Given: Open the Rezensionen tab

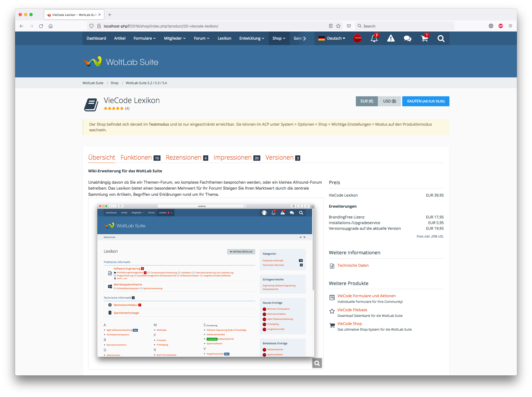Looking at the screenshot, I should 183,158.
